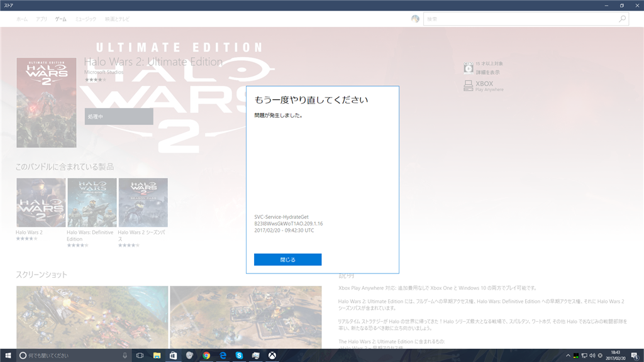This screenshot has height=362, width=644.
Task: Click the Halo Wars 2: Ultimate Edition title
Action: point(153,62)
